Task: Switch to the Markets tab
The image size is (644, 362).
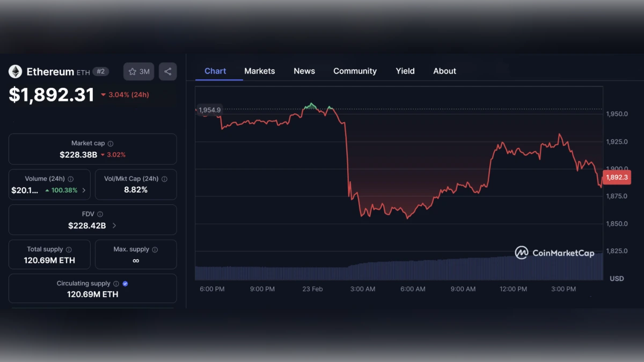Action: tap(259, 71)
